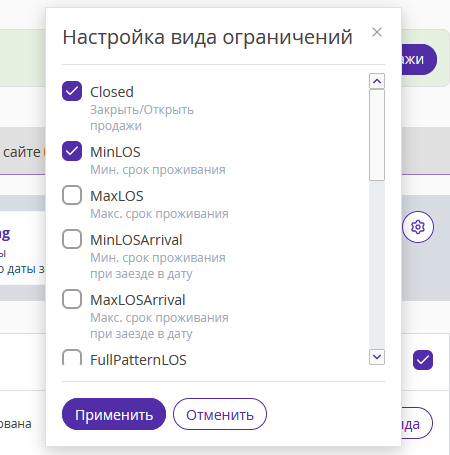
Task: Tick the MaxLOSArrival checkbox
Action: pos(72,299)
